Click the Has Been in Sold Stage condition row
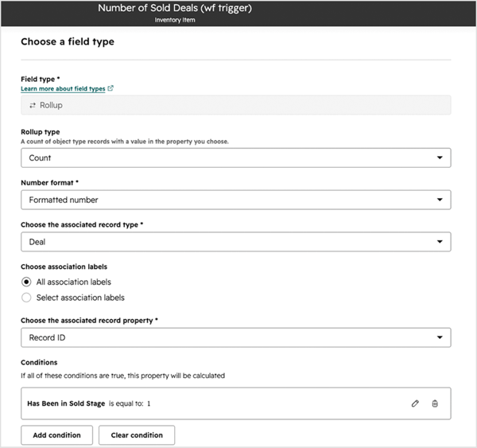Image resolution: width=477 pixels, height=448 pixels. pyautogui.click(x=236, y=403)
